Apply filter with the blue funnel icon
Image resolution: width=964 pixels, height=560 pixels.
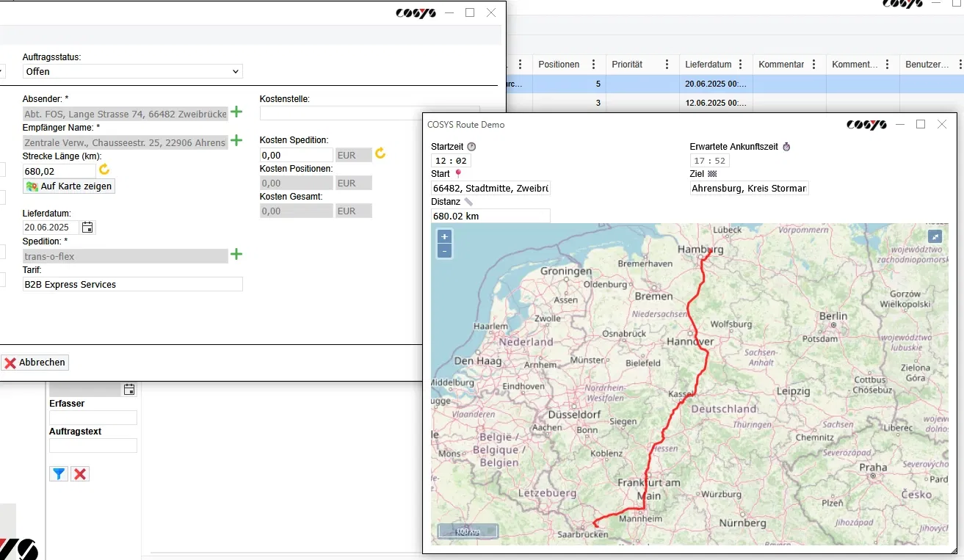coord(59,474)
